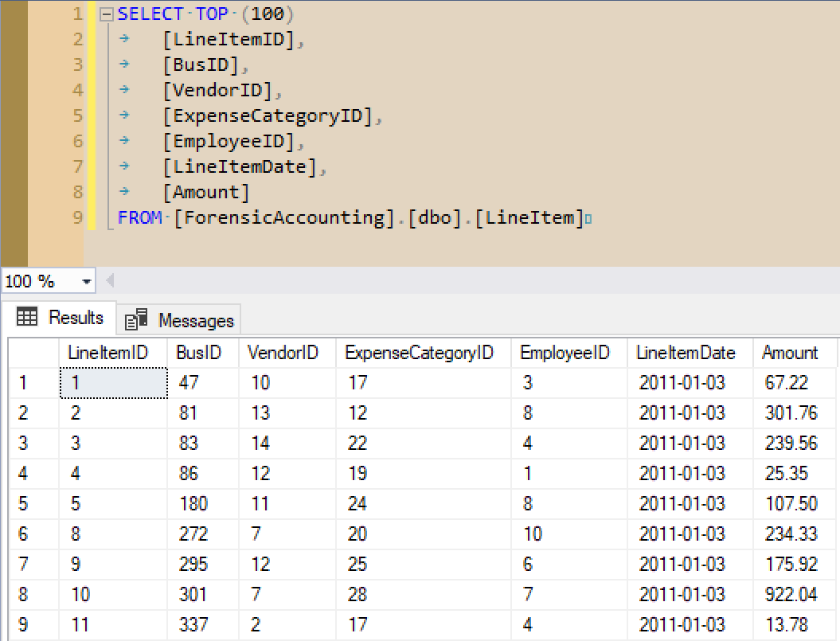Click the ExpenseCategoryID column header
Image resolution: width=840 pixels, height=641 pixels.
pos(419,353)
